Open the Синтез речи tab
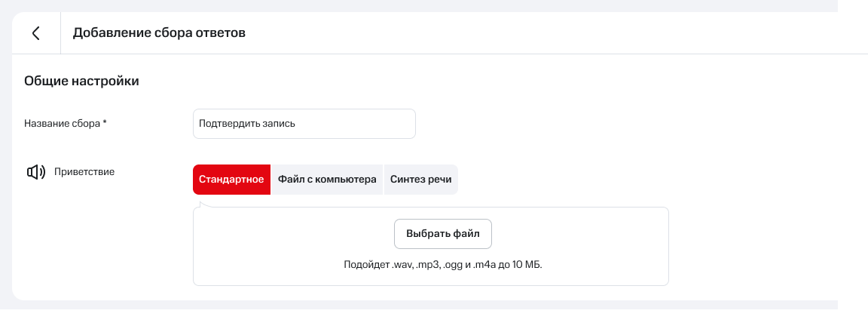The height and width of the screenshot is (329, 868). (420, 180)
